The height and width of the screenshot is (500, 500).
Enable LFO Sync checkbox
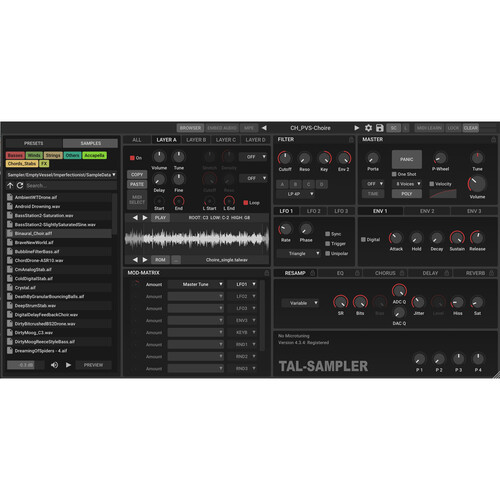pyautogui.click(x=328, y=234)
